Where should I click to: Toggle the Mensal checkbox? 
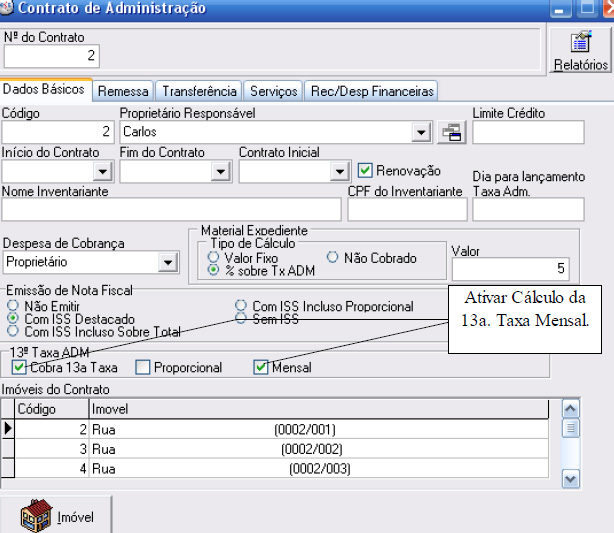261,367
